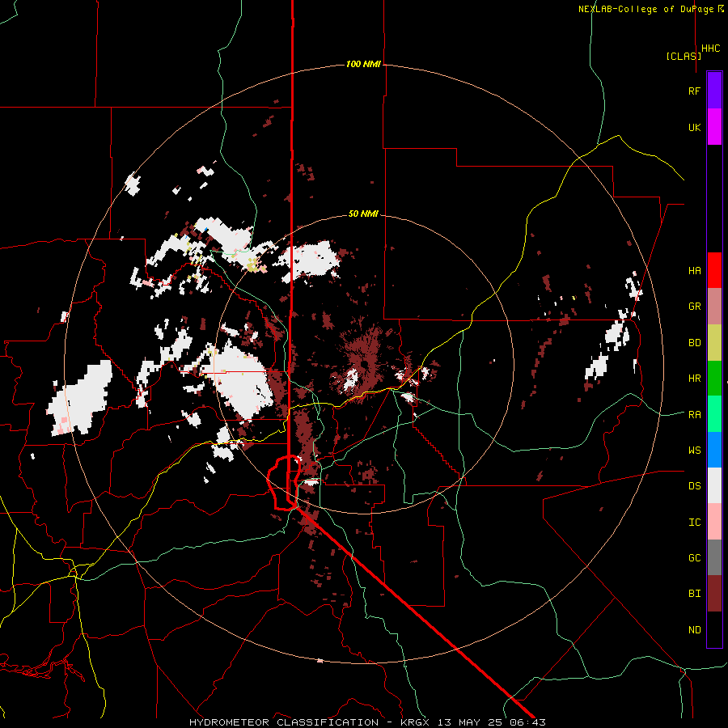This screenshot has width=728, height=728.
Task: Click the 'WS' legend label
Action: pyautogui.click(x=694, y=451)
